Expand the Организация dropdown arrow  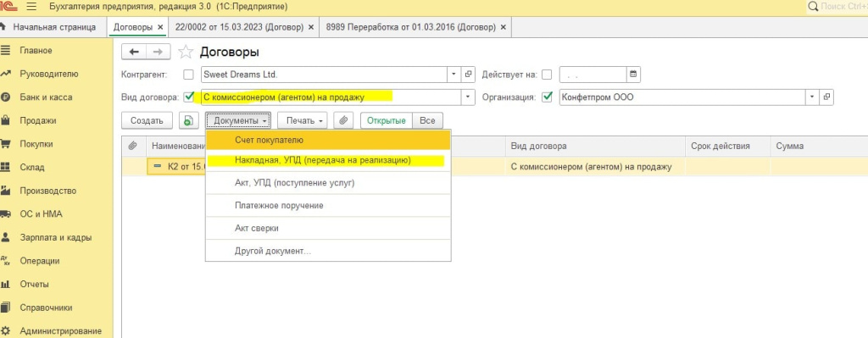pos(812,97)
